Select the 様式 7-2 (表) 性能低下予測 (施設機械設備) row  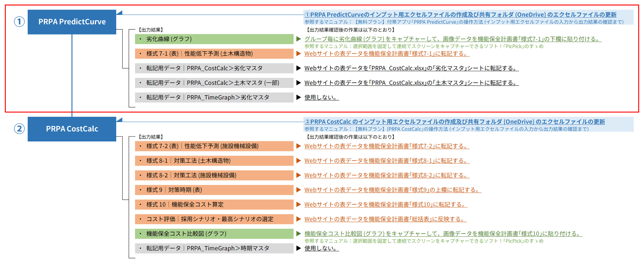(214, 146)
